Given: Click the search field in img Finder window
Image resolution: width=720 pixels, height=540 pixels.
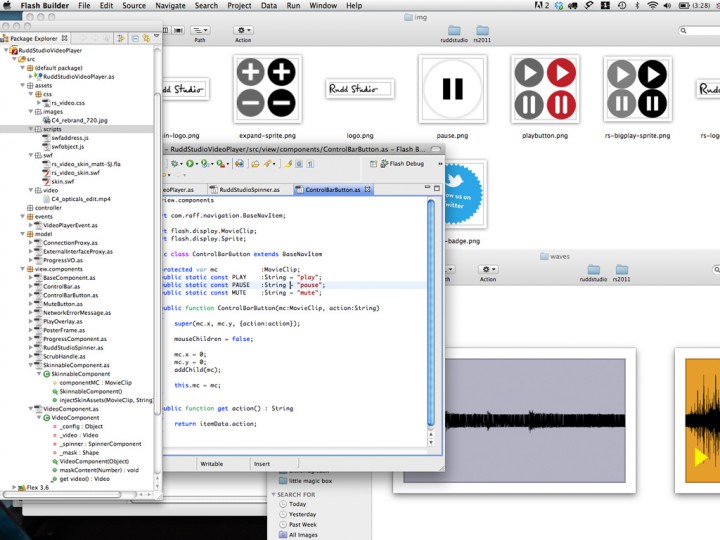Looking at the screenshot, I should (x=699, y=30).
